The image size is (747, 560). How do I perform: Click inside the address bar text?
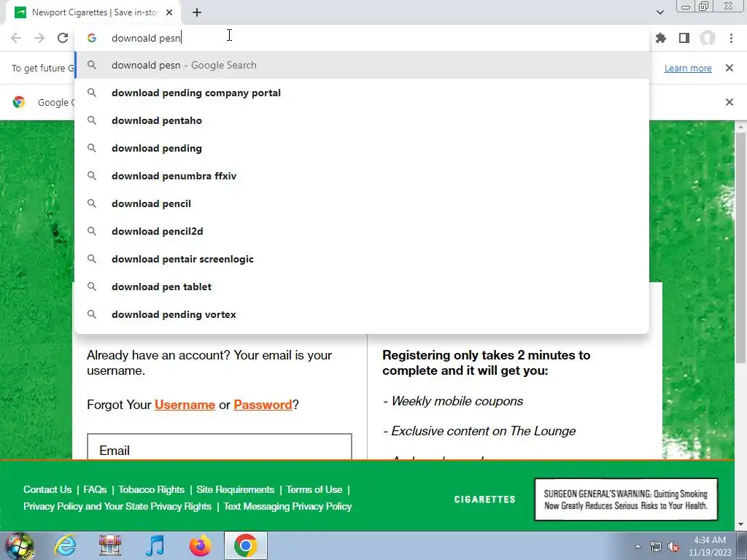[146, 38]
